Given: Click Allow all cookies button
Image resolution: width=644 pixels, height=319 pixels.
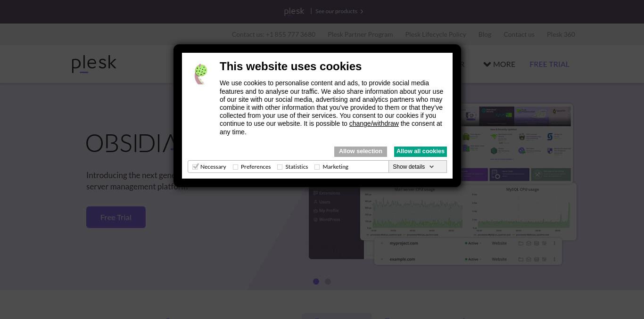Looking at the screenshot, I should [x=421, y=151].
